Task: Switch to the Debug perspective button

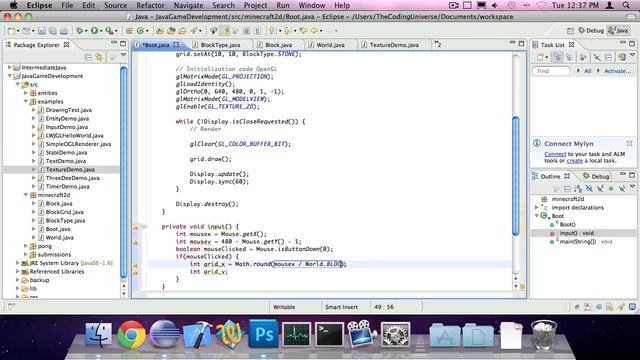Action: click(591, 31)
